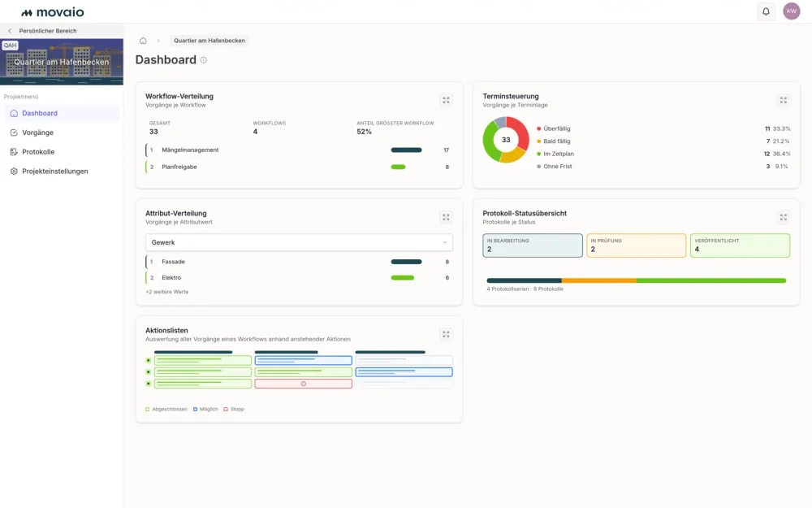Open the Projekteinstellungen menu item
The height and width of the screenshot is (508, 812).
[x=63, y=171]
